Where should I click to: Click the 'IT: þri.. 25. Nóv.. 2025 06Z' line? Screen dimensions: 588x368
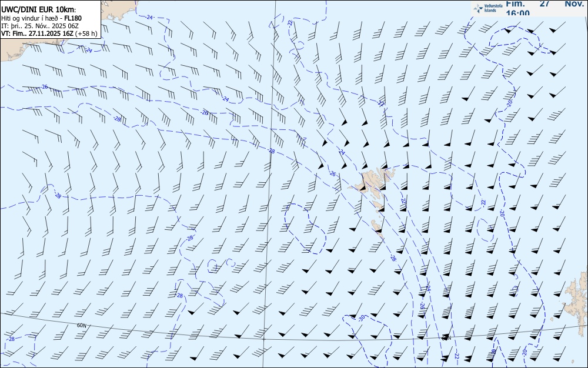(40, 26)
